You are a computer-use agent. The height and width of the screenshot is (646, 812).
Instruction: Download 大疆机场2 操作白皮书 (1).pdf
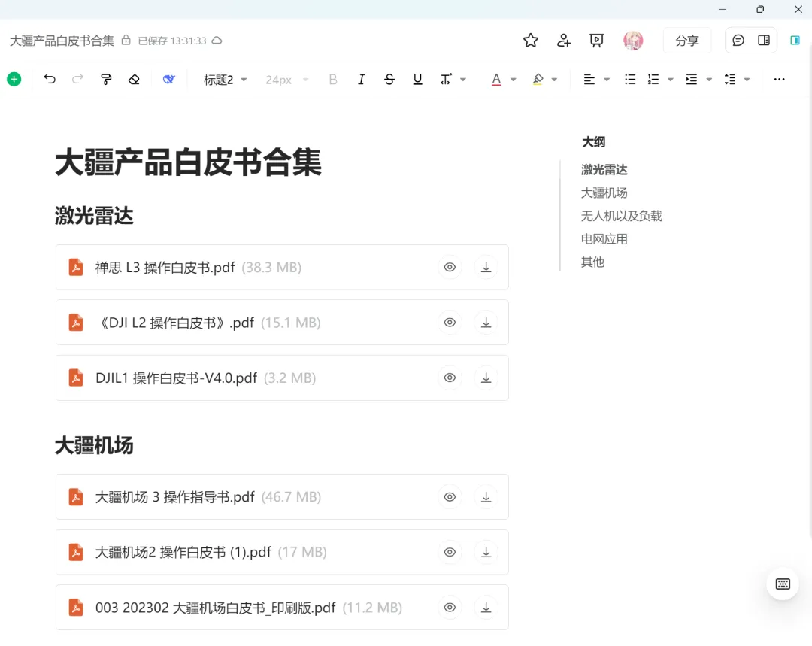point(486,552)
